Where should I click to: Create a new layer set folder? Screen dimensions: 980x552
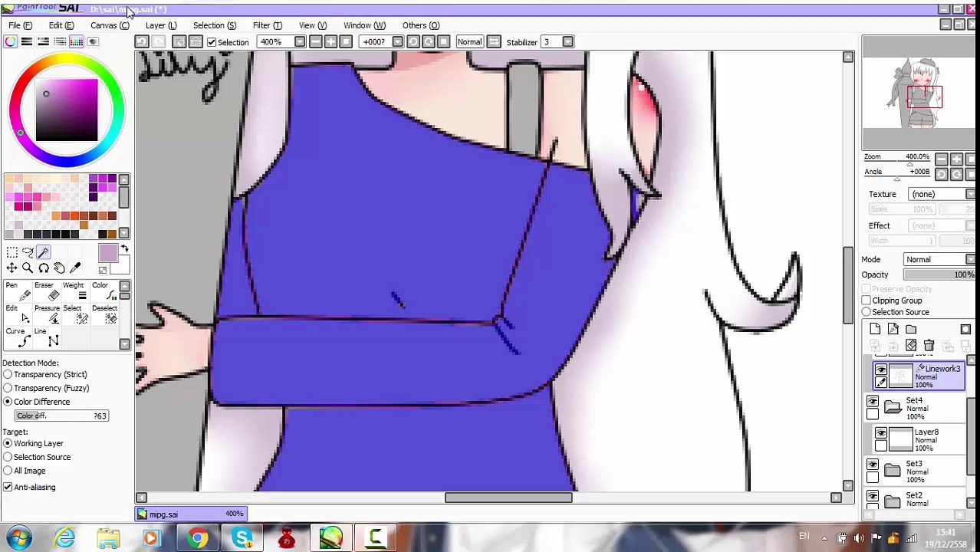tap(911, 329)
